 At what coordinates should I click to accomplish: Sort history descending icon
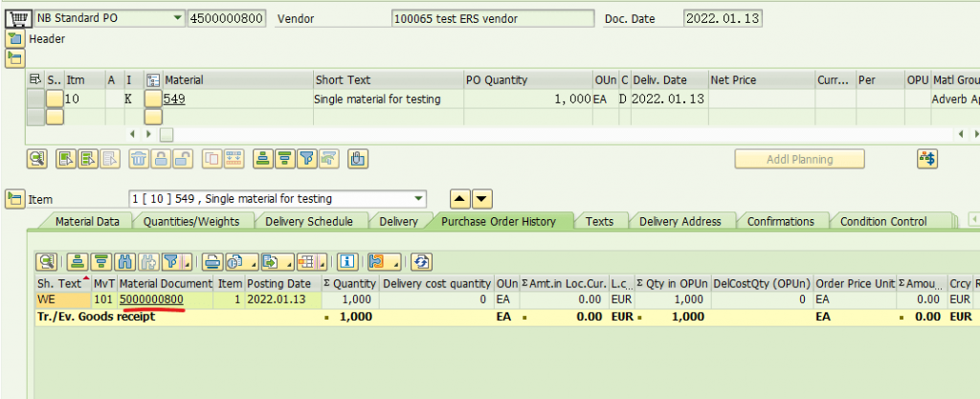100,261
